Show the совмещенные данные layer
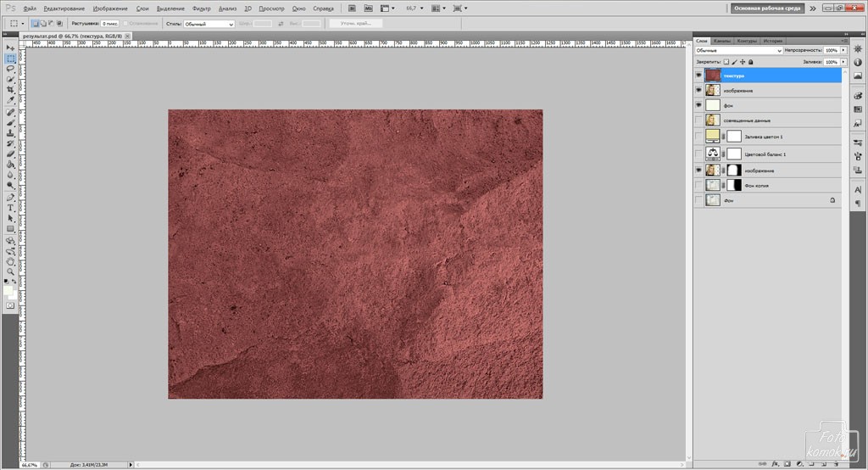This screenshot has width=868, height=470. pyautogui.click(x=698, y=120)
